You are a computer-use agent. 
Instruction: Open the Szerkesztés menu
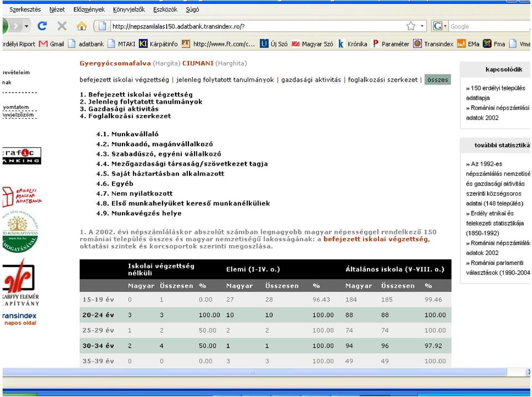pyautogui.click(x=25, y=9)
